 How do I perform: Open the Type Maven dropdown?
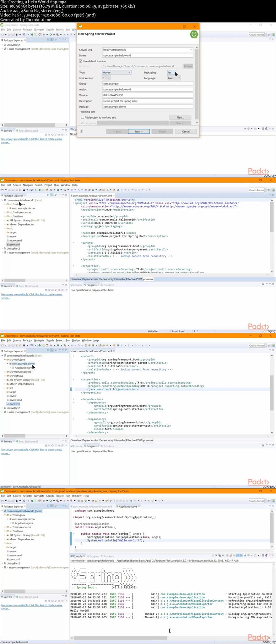[116, 72]
